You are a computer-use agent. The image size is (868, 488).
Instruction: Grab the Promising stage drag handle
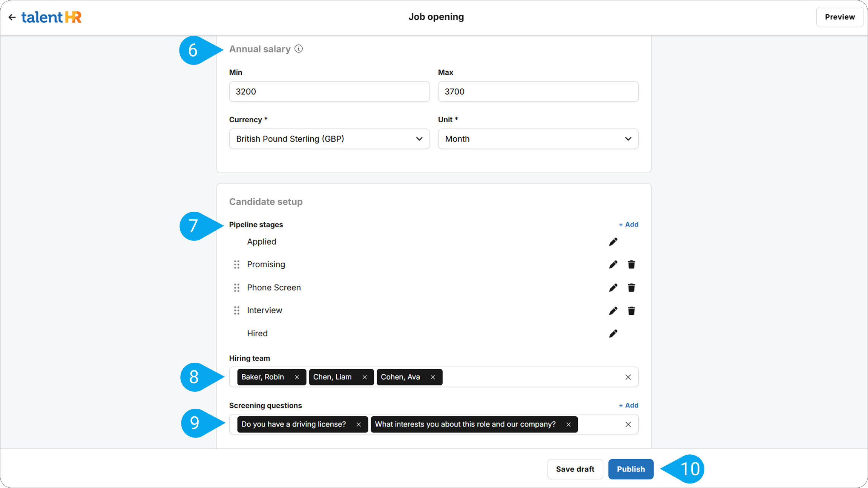click(237, 265)
